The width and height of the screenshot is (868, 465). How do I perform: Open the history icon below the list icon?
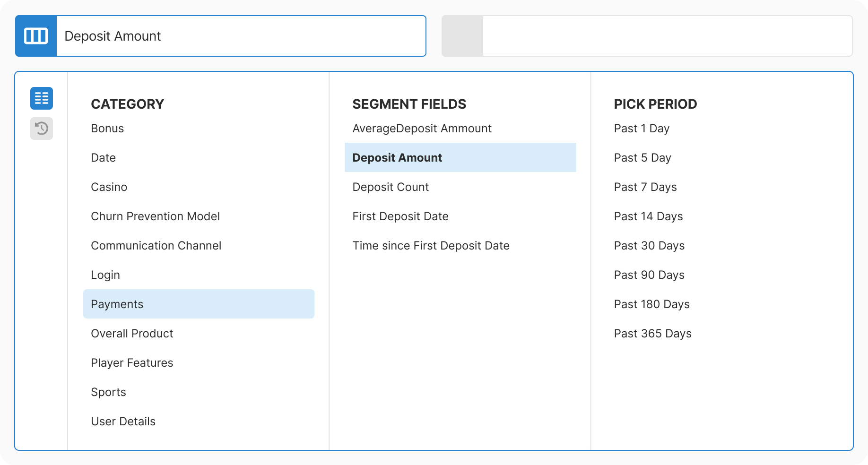[x=41, y=129]
